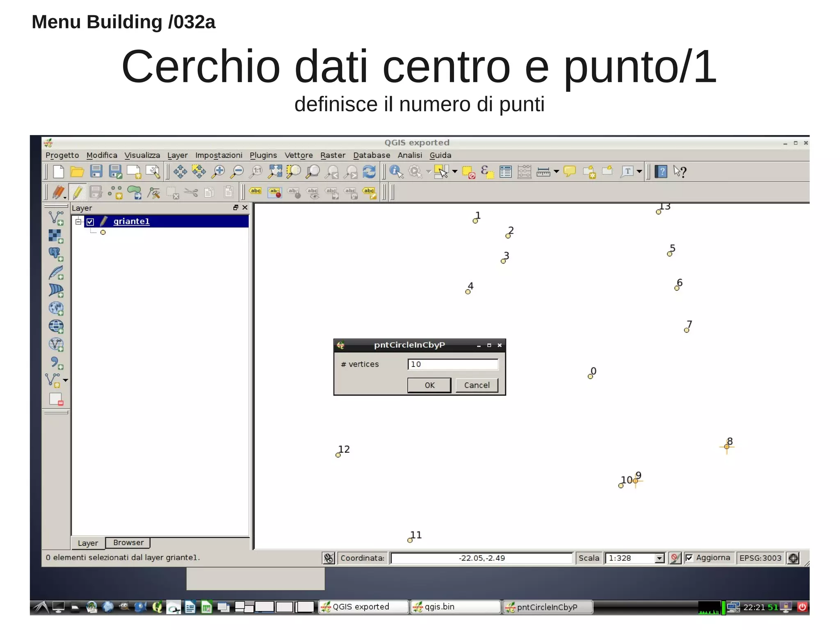Viewport: 840px width, 630px height.
Task: Click the Zoom to Layer icon
Action: [x=313, y=172]
